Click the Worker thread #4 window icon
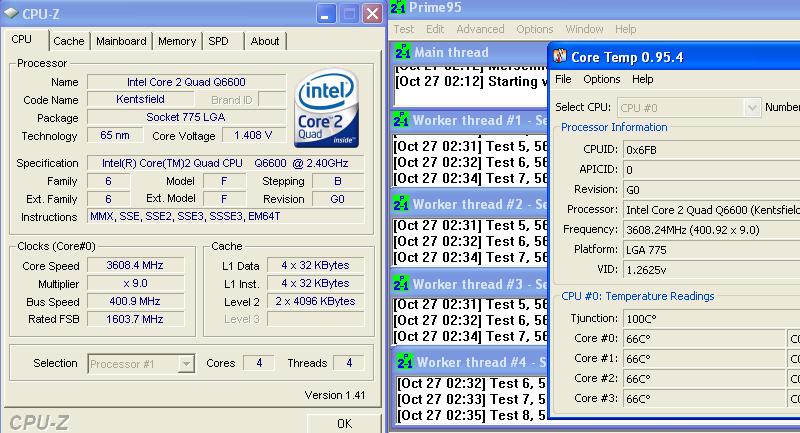The height and width of the screenshot is (433, 800). point(405,361)
